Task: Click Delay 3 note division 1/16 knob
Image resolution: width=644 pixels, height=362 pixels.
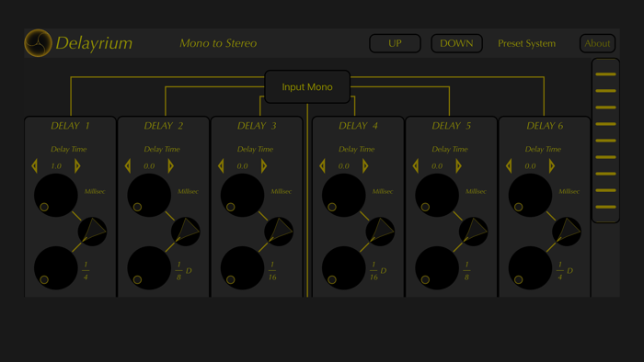Action: coord(242,267)
